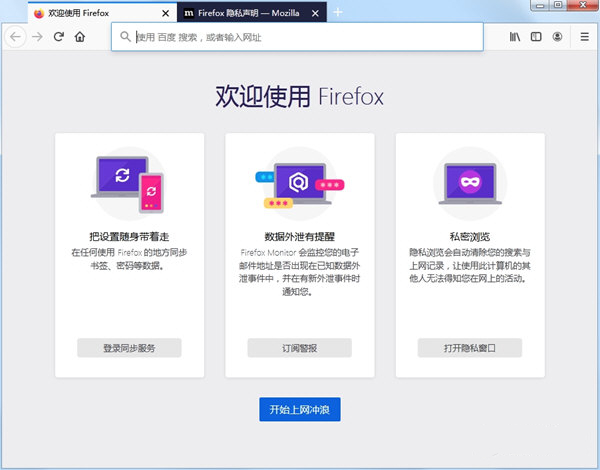Image resolution: width=600 pixels, height=470 pixels.
Task: Open a new tab with plus button
Action: [x=338, y=13]
